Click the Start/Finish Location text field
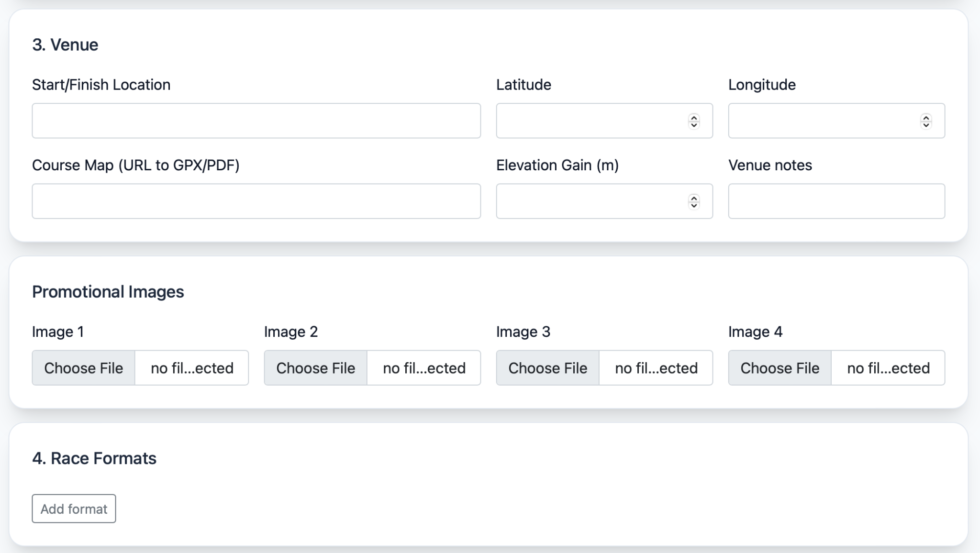This screenshot has width=980, height=553. 256,121
